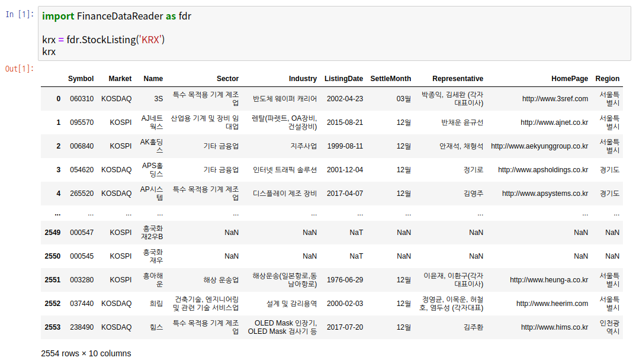Select symbol cell 095570

pyautogui.click(x=82, y=123)
